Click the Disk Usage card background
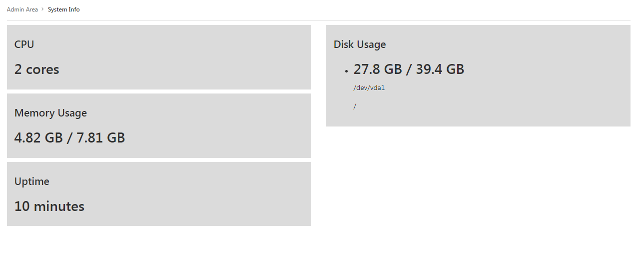The width and height of the screenshot is (644, 260). [478, 76]
